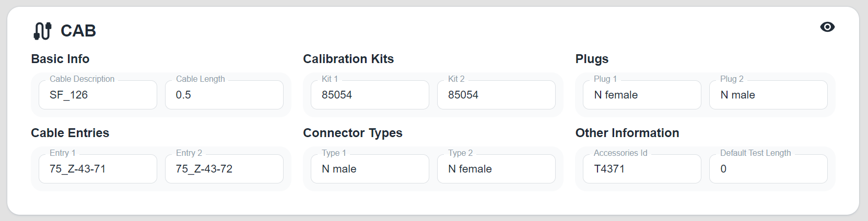
Task: Select the Type 2 connector field
Action: click(496, 169)
